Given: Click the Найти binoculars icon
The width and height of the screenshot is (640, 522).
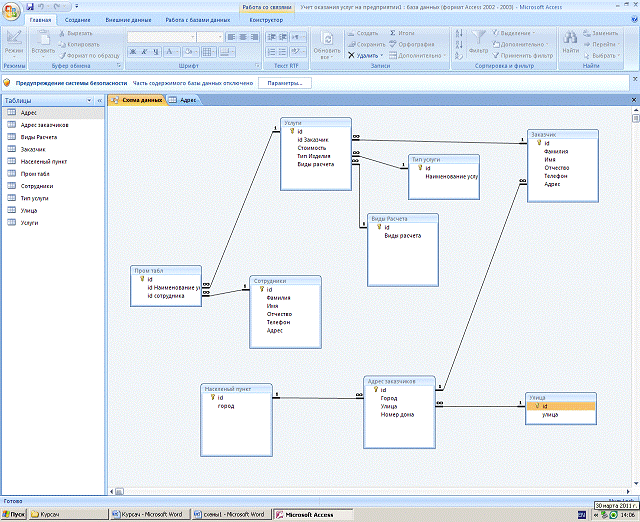Looking at the screenshot, I should click(570, 39).
